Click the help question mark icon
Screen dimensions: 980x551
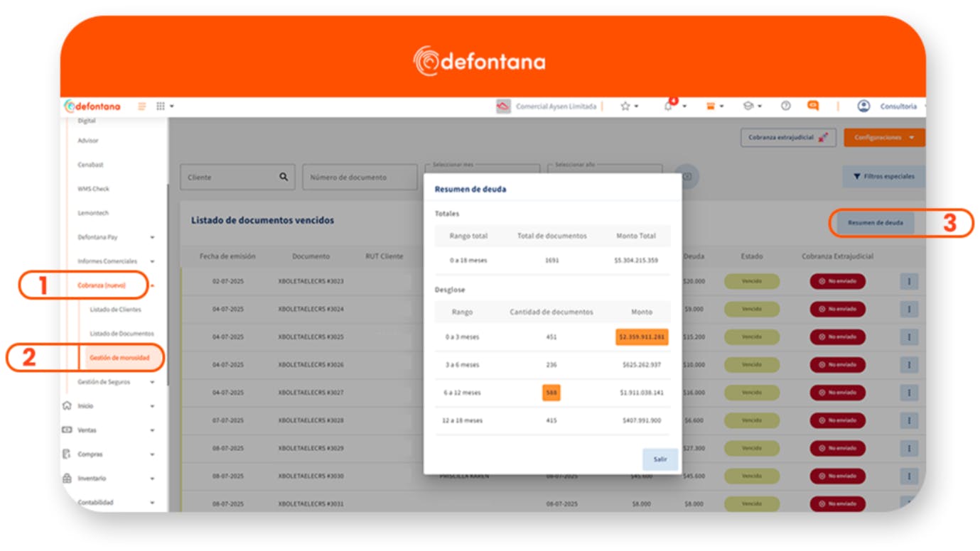point(786,106)
